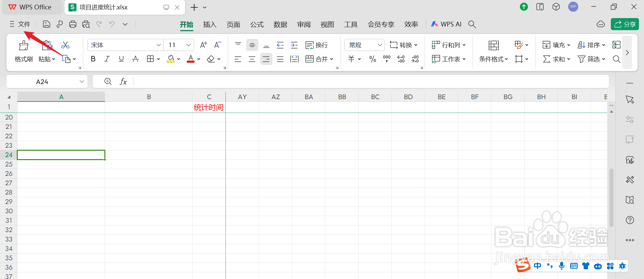Click the Percent Style icon
The image size is (644, 279).
click(372, 59)
